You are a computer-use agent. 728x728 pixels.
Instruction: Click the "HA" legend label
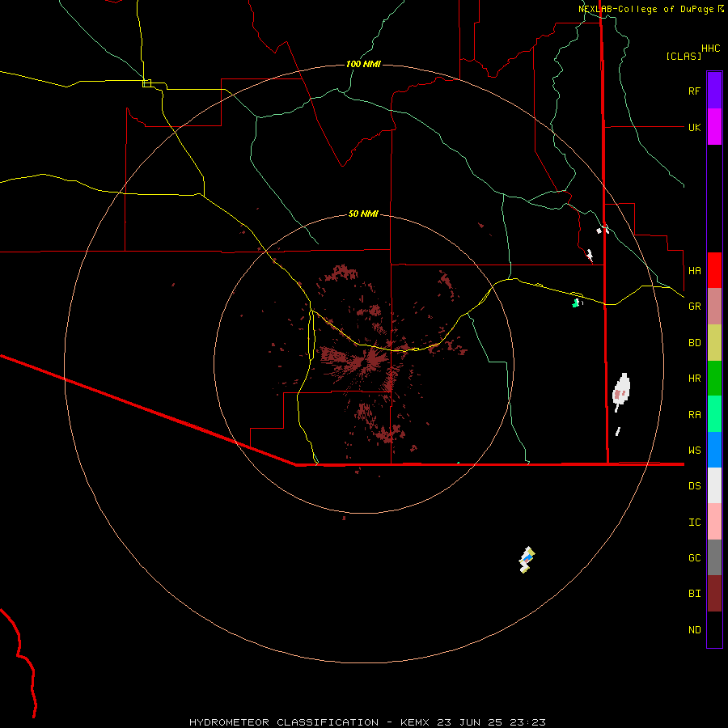[694, 271]
